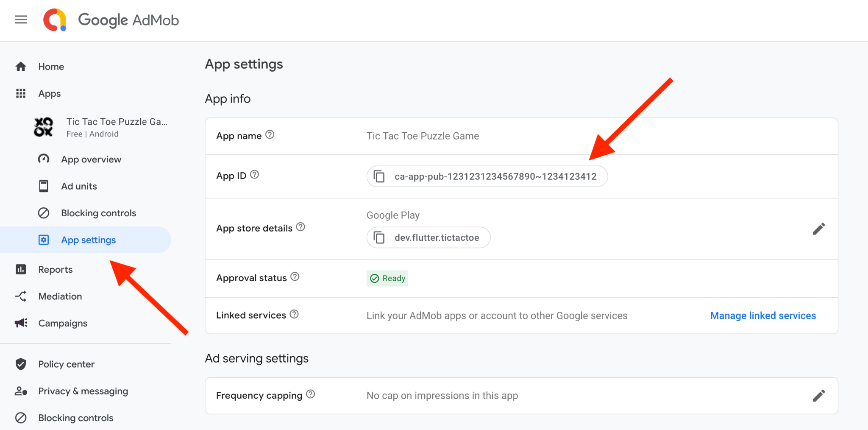Viewport: 868px width, 430px height.
Task: Open the help tooltip next to Linked services
Action: pyautogui.click(x=295, y=314)
